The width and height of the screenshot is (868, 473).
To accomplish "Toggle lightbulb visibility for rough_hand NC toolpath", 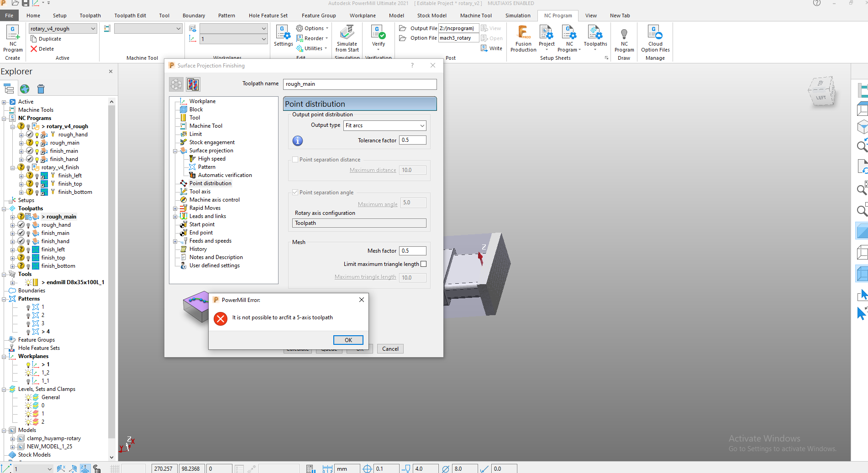I will point(37,135).
